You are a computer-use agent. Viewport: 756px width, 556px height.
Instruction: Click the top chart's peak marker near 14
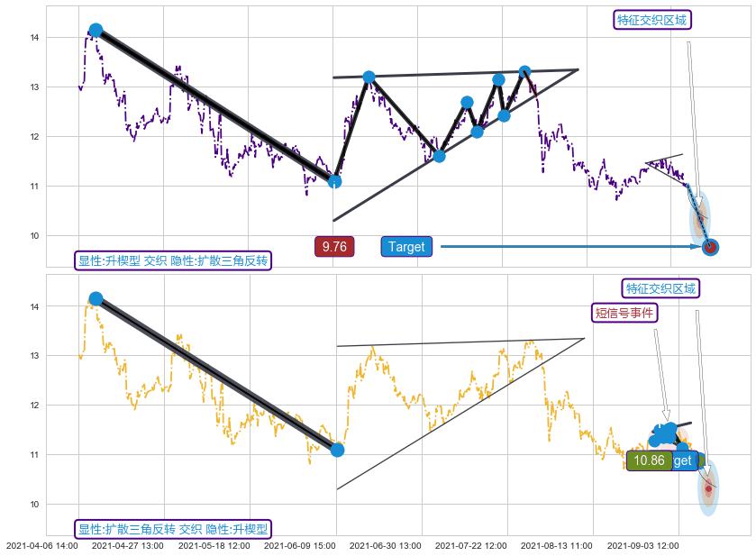point(96,31)
